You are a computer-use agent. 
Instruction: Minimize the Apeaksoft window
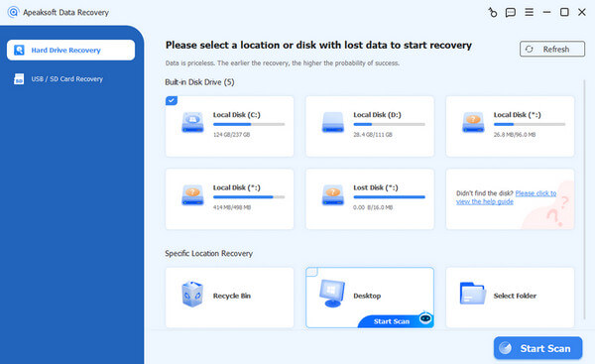click(546, 12)
